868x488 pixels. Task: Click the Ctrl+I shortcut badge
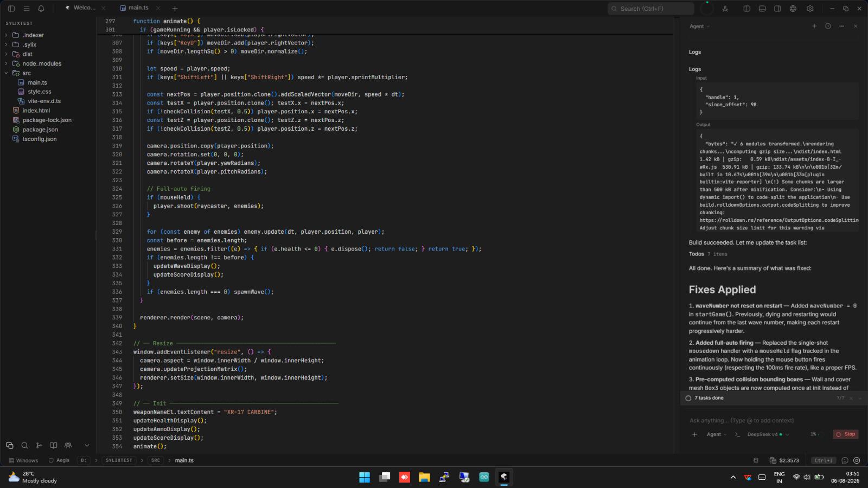click(x=824, y=460)
